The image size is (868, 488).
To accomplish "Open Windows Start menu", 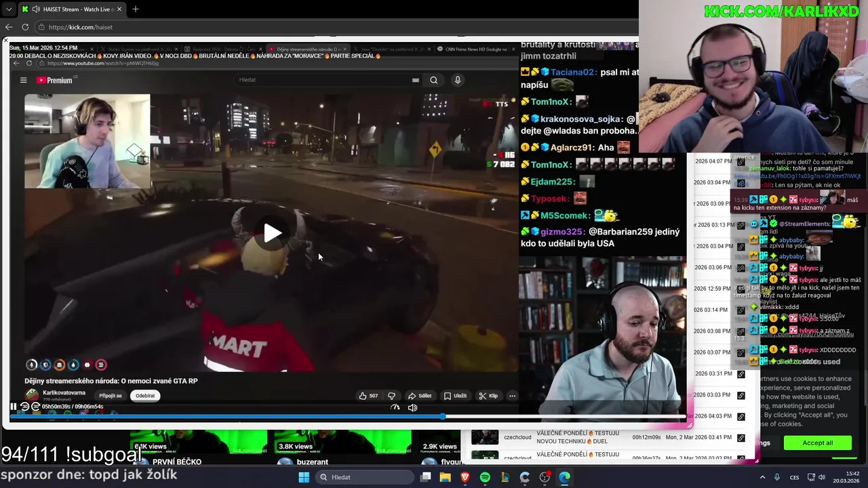I will pos(304,477).
